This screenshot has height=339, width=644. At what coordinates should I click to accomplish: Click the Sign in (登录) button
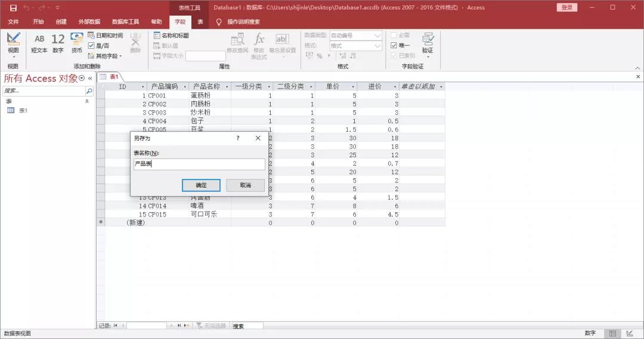pyautogui.click(x=567, y=7)
